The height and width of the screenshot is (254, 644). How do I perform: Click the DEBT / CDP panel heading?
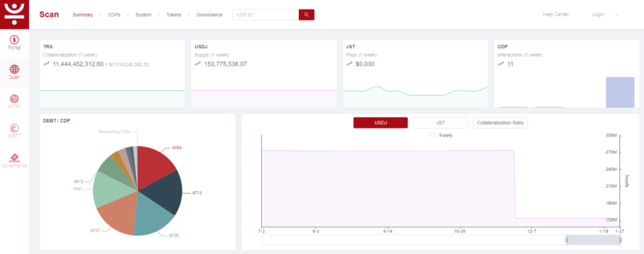click(x=56, y=121)
